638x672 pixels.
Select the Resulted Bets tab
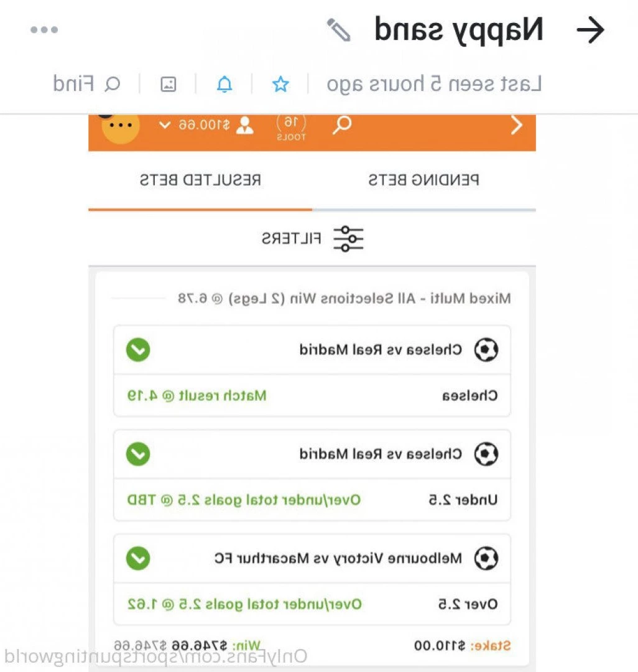pyautogui.click(x=200, y=180)
